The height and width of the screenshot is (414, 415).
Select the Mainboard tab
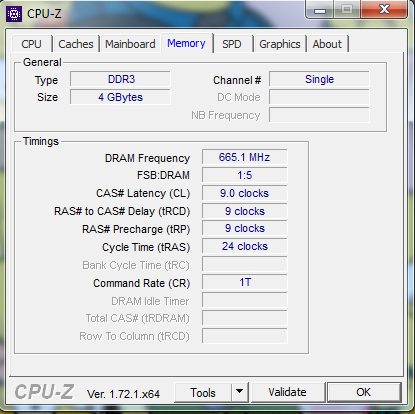[x=130, y=44]
